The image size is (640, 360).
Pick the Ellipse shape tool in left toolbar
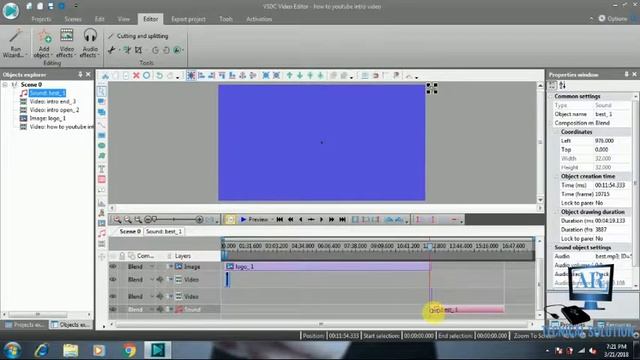[102, 146]
